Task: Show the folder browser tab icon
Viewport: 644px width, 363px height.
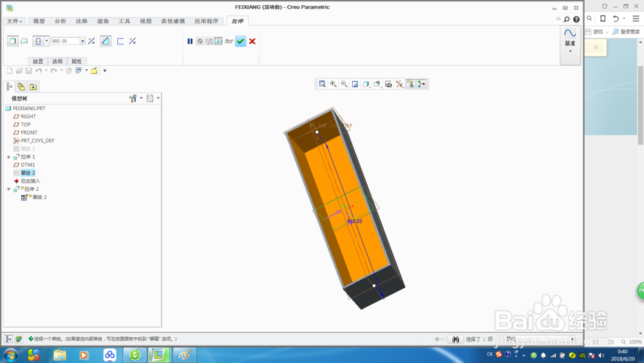Action: (x=33, y=87)
